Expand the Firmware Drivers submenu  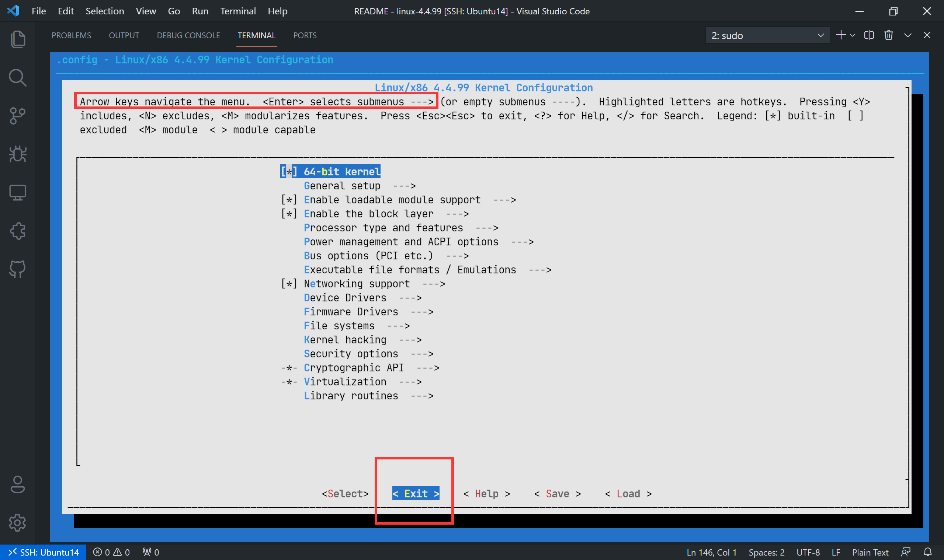pos(368,312)
